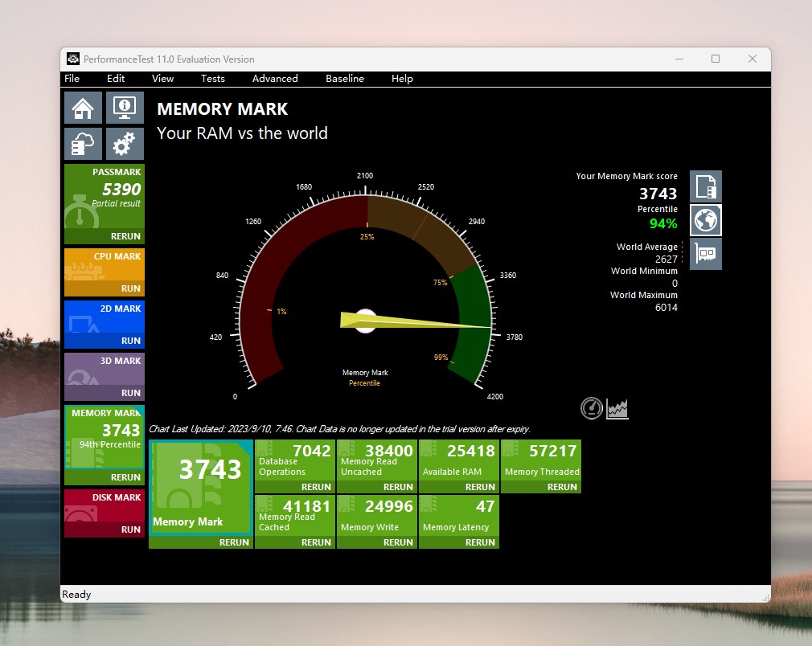Click the MEMORY MARK page heading

click(223, 108)
